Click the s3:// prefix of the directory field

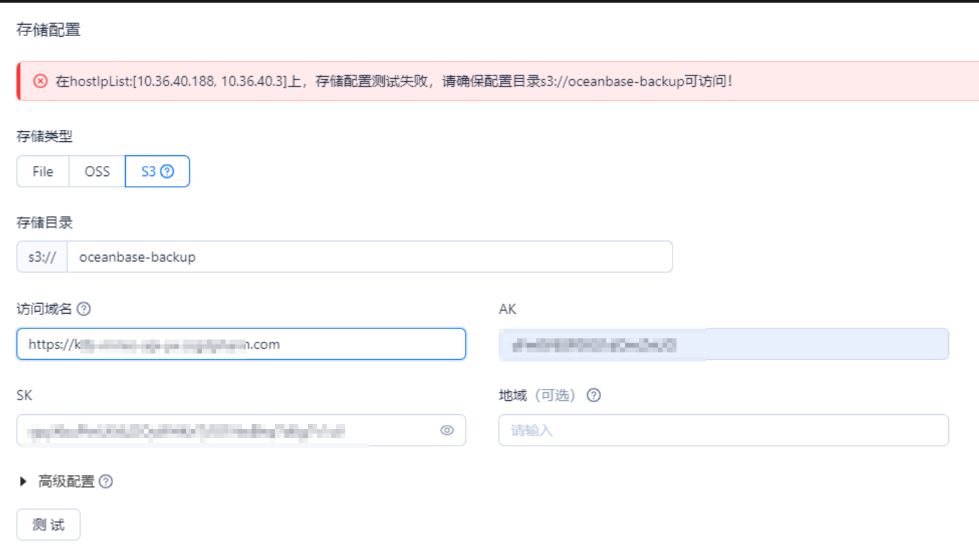click(x=42, y=257)
